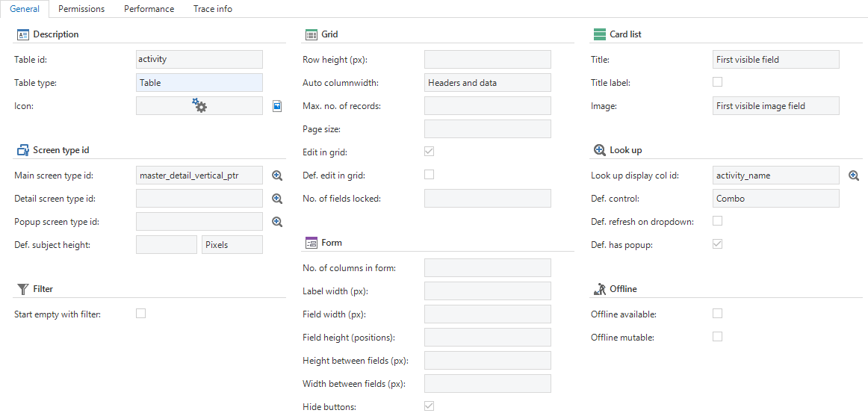
Task: Open the Pixels unit dropdown
Action: [232, 245]
